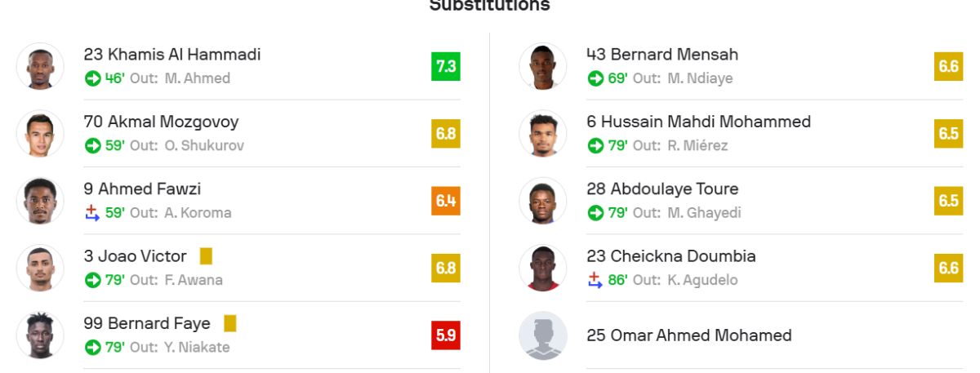The width and height of the screenshot is (980, 373).
Task: Click Akmal Mozgovoy's substitution arrow icon
Action: (92, 145)
